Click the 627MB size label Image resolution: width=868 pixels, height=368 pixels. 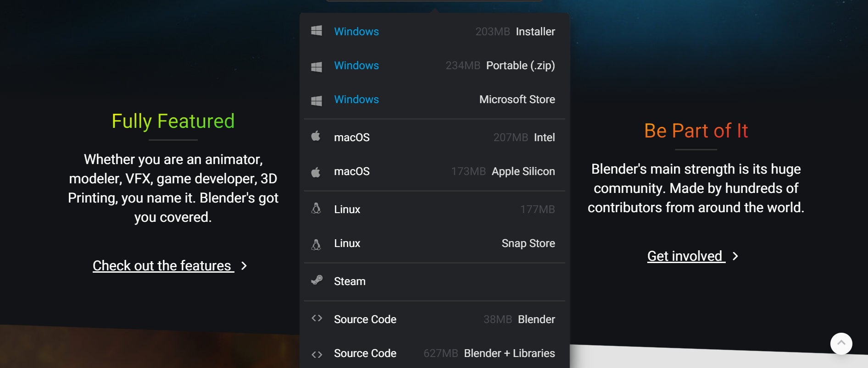pos(441,353)
